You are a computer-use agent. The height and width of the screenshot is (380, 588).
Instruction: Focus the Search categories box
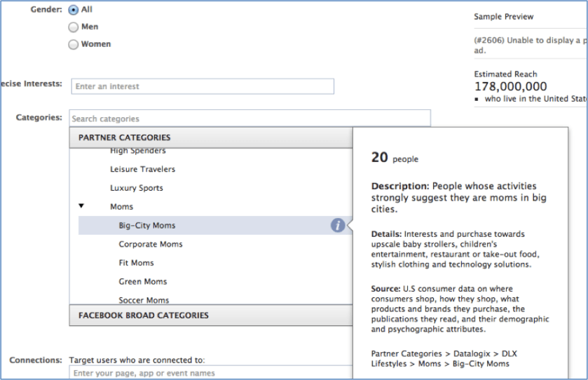(249, 118)
